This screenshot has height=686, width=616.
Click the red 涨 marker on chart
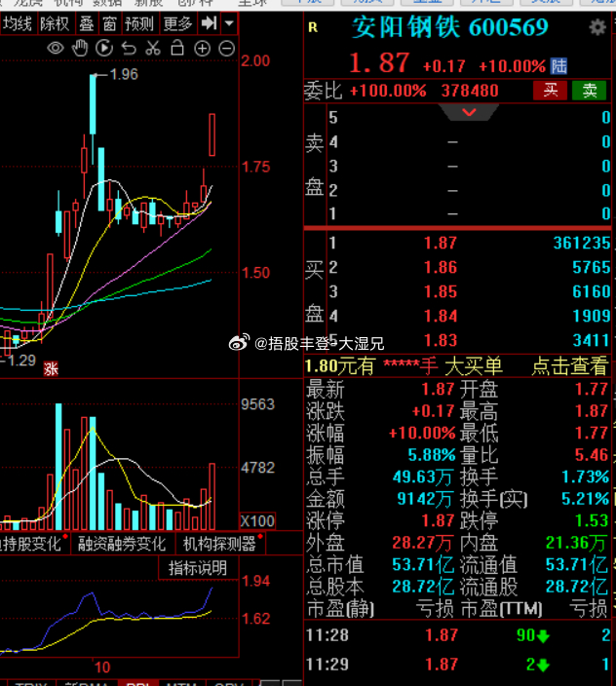point(51,368)
